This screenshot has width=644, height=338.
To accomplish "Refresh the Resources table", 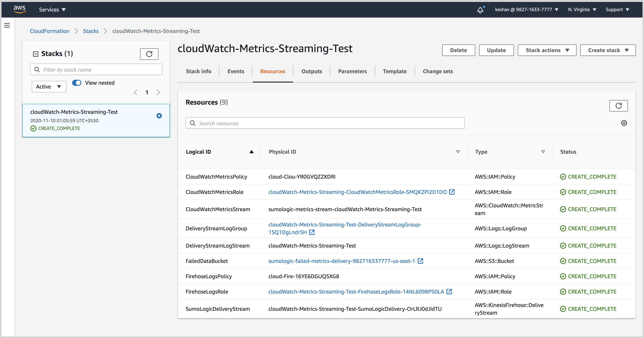I will pyautogui.click(x=618, y=106).
